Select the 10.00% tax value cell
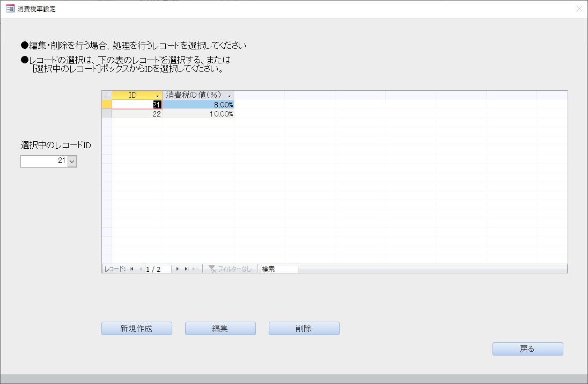This screenshot has height=384, width=588. [199, 114]
